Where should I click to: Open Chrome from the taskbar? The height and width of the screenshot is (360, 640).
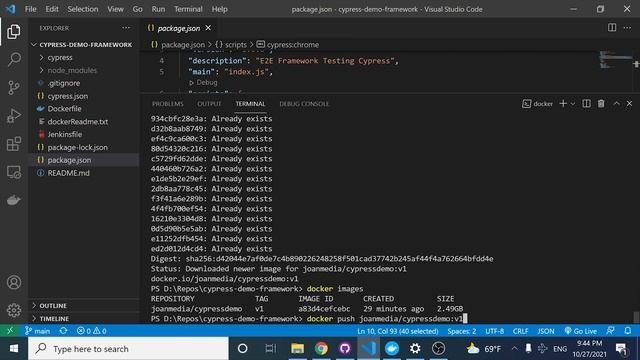(x=321, y=348)
